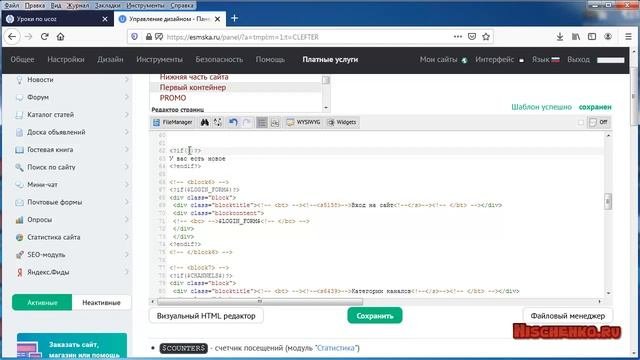Expand the Опросы sidebar chevron
The height and width of the screenshot is (360, 640).
126,220
